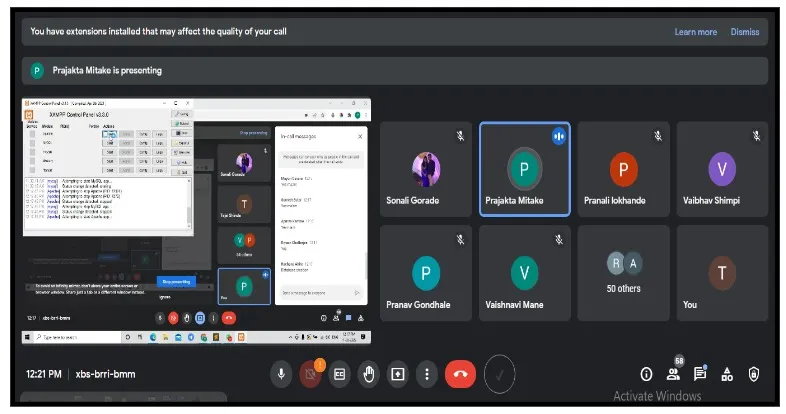
Task: Click 'T' participant tile inside shared screen
Action: point(244,204)
